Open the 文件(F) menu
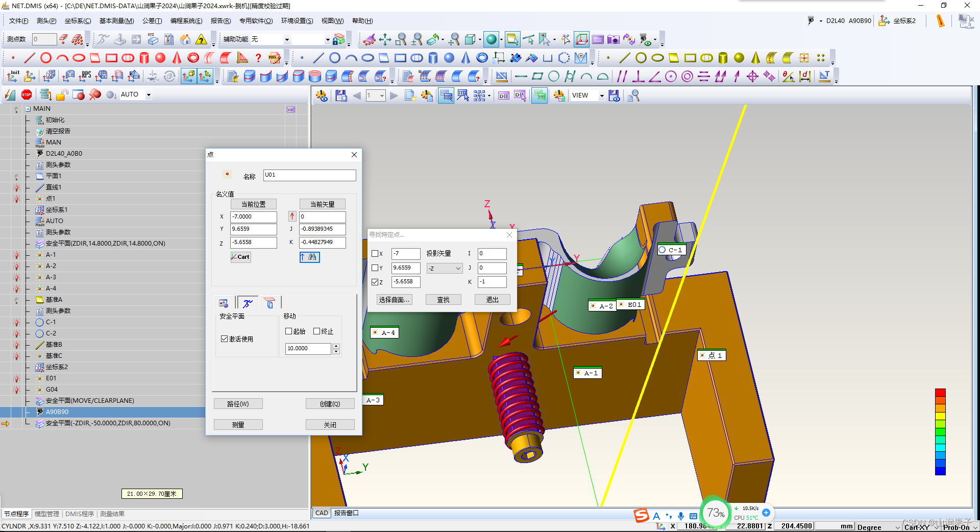 point(19,21)
